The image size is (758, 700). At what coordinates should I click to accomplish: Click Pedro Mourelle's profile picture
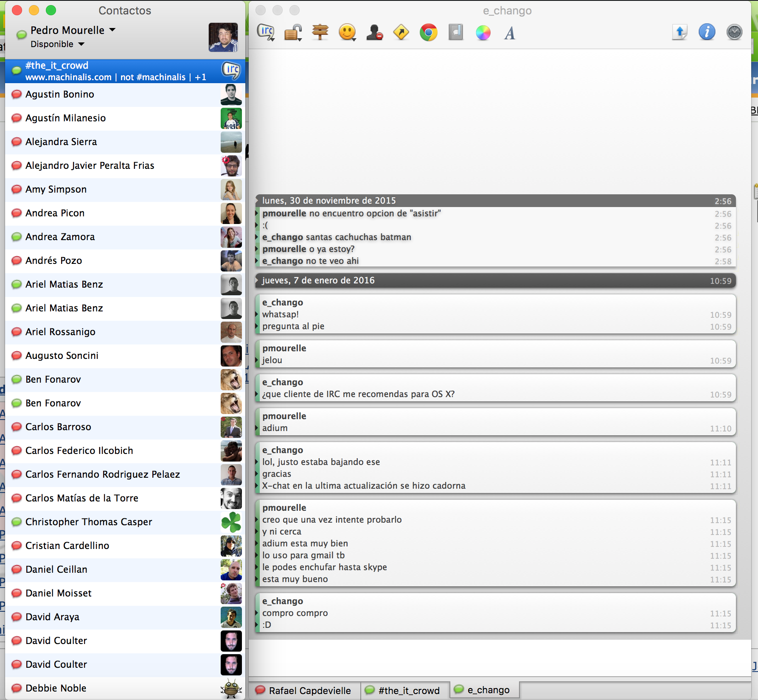[x=223, y=37]
